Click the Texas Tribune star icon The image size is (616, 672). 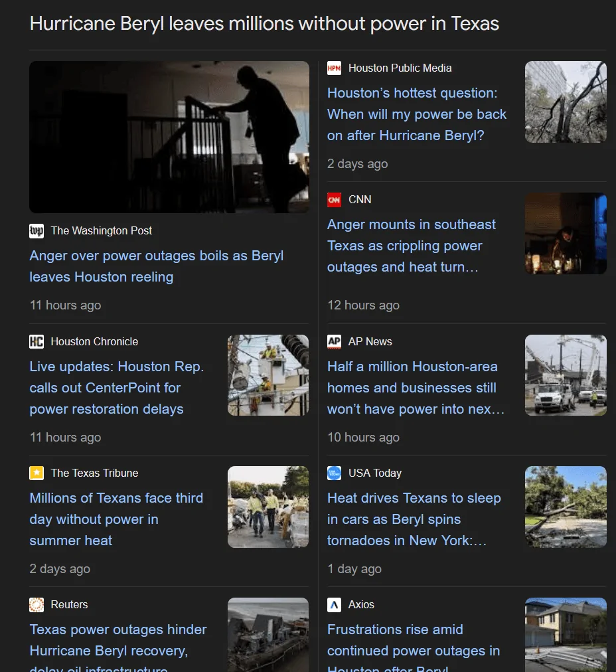(37, 473)
